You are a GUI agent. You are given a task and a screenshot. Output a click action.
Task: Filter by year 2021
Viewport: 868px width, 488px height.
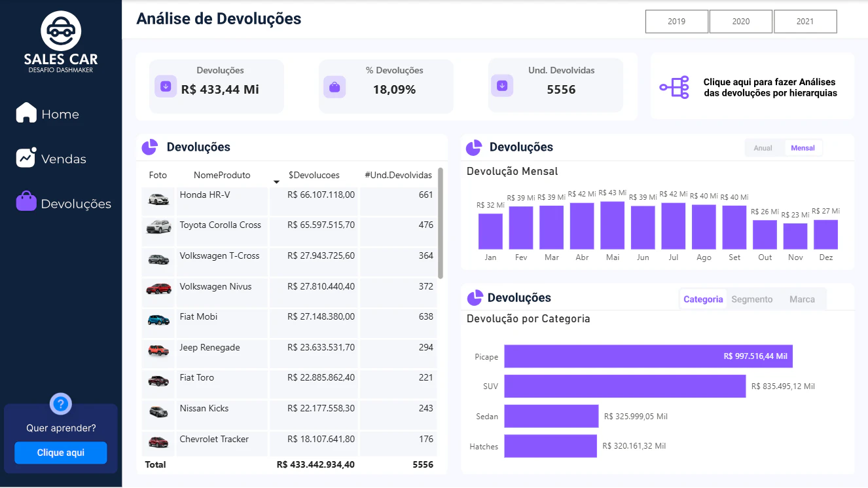[805, 22]
